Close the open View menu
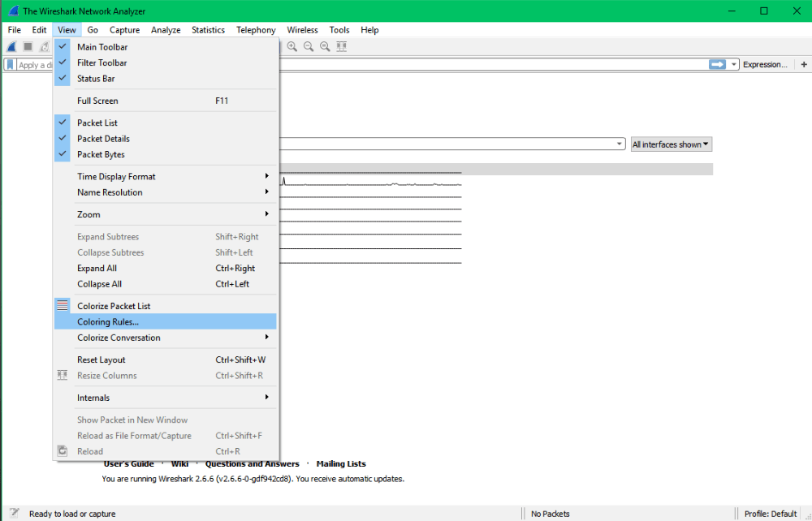This screenshot has width=812, height=521. point(67,30)
